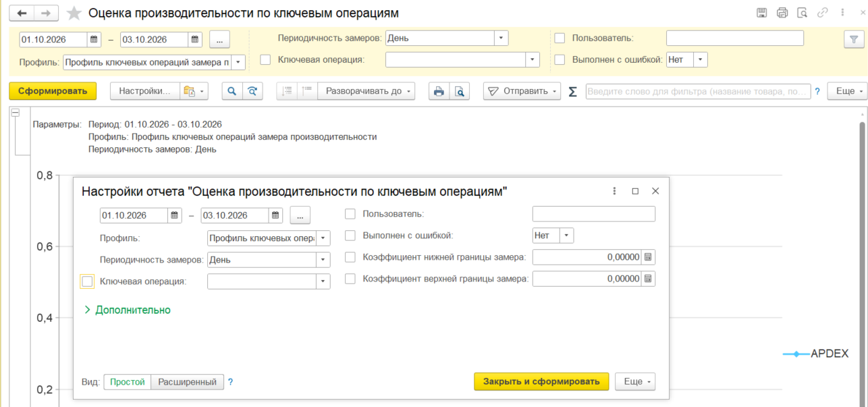Screen dimensions: 868x407
Task: Click the period selection ellipsis button in main form
Action: coord(219,39)
